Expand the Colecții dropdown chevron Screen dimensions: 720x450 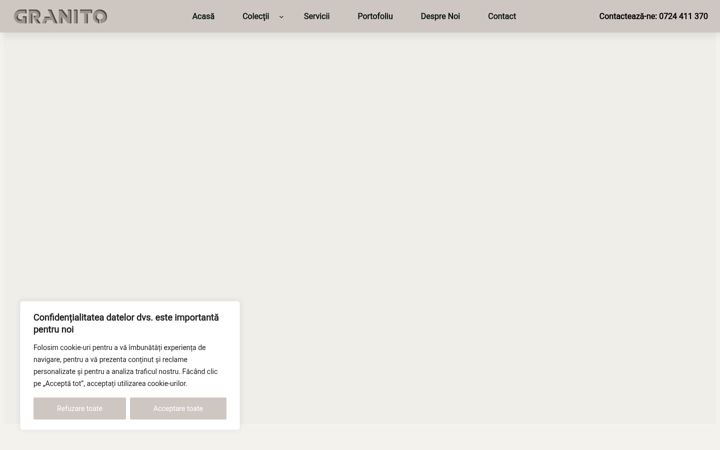[281, 17]
